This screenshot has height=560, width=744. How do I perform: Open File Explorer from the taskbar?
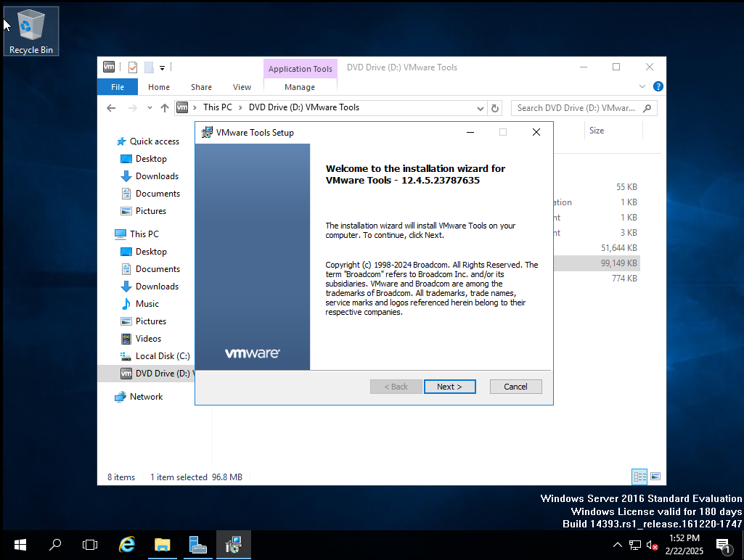pos(163,545)
